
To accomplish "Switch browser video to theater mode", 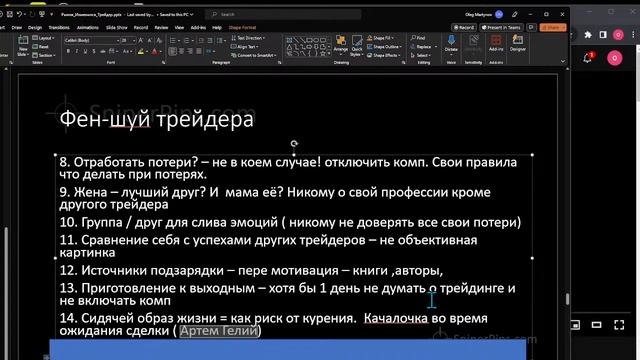I will point(596,325).
